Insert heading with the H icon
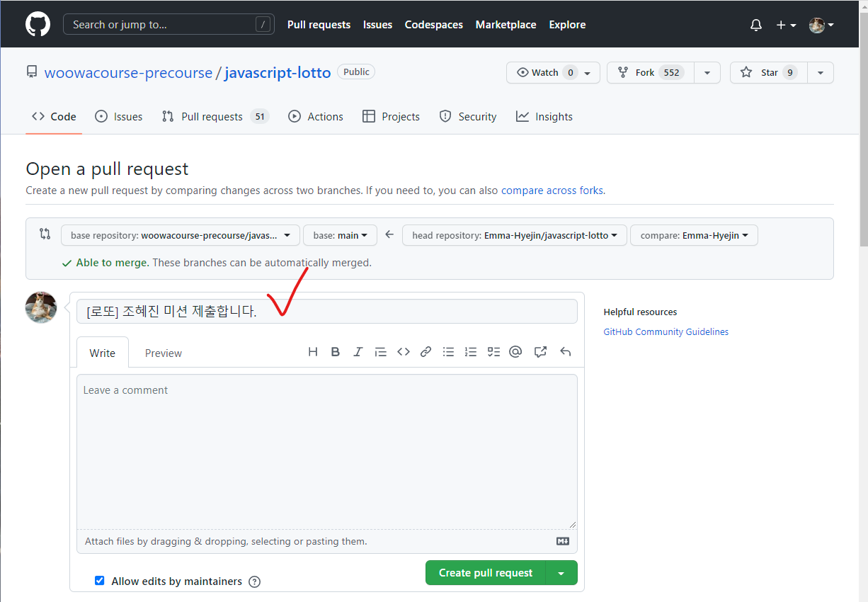The image size is (868, 602). coord(313,351)
